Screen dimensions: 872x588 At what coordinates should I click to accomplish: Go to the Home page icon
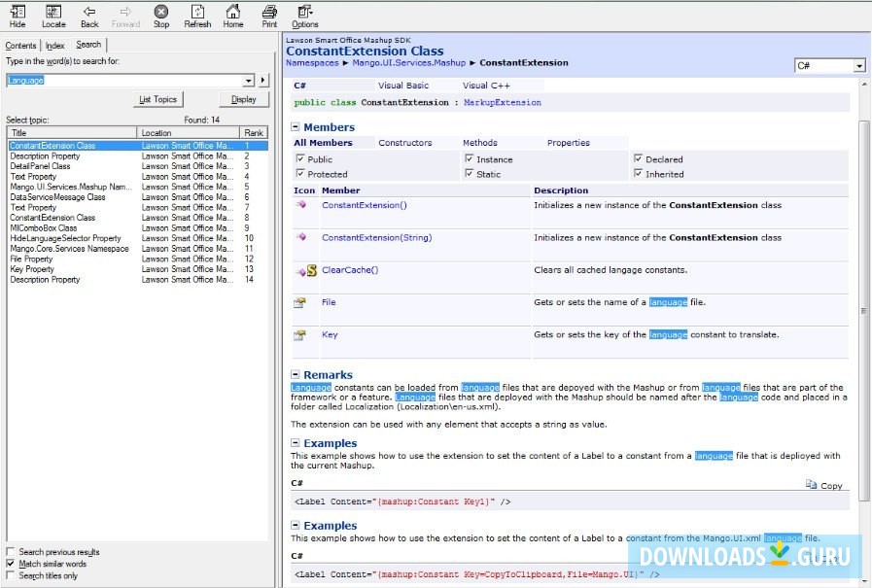coord(233,16)
